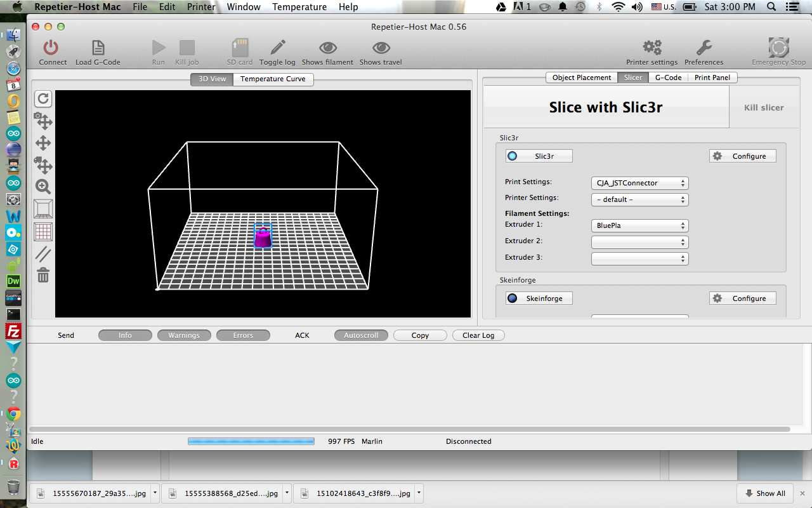The image size is (812, 508).
Task: Open dropdown arrow for 15555670187 download
Action: coord(155,493)
